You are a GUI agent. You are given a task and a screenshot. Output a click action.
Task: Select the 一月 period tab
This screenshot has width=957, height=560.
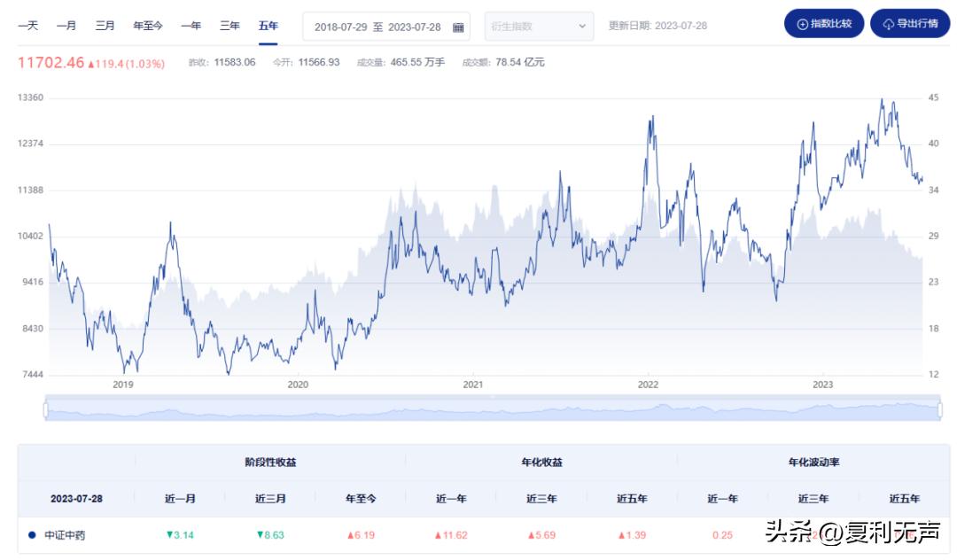(x=66, y=27)
